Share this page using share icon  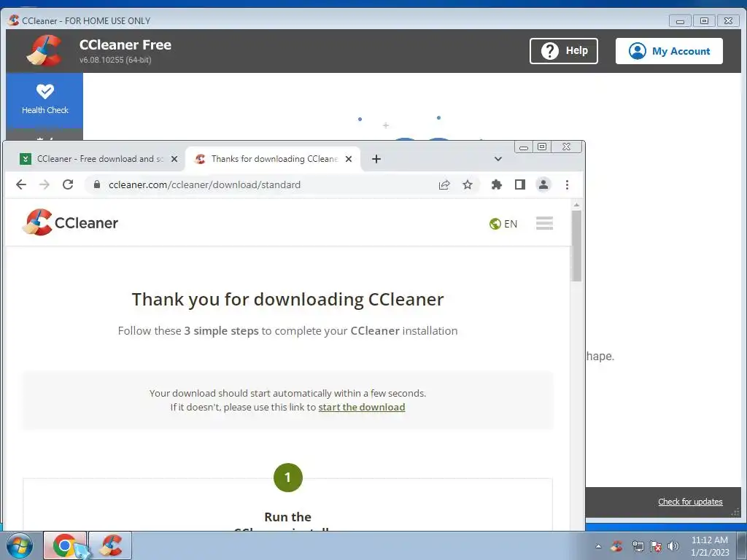click(444, 184)
